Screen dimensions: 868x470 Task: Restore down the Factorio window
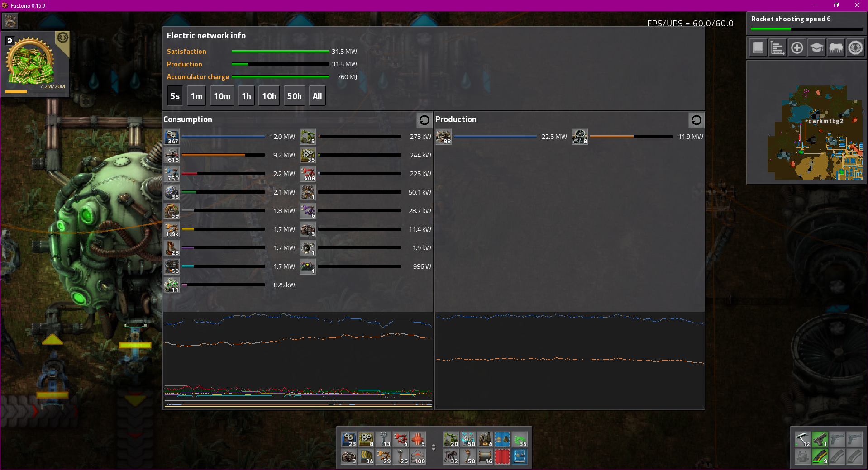coord(836,5)
